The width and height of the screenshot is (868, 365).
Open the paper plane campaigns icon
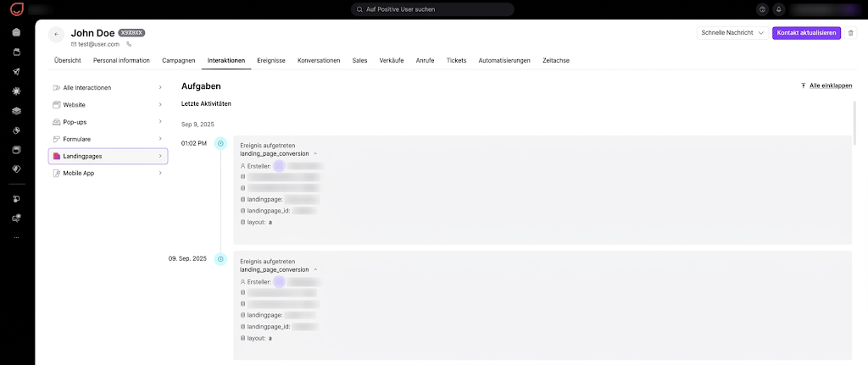17,71
